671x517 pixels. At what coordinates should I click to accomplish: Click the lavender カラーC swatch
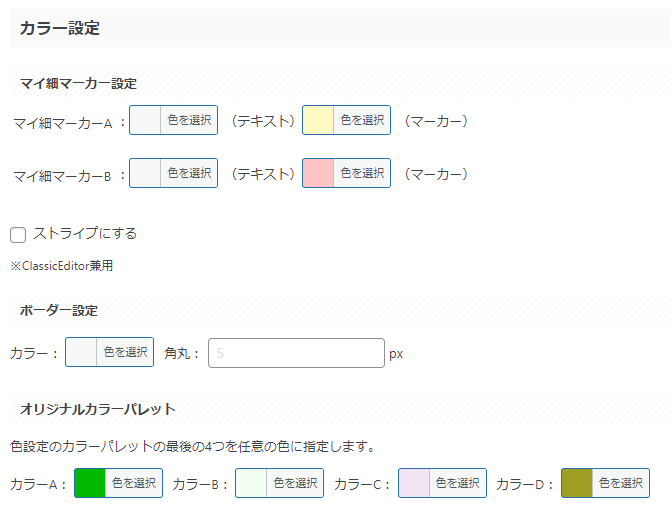415,483
